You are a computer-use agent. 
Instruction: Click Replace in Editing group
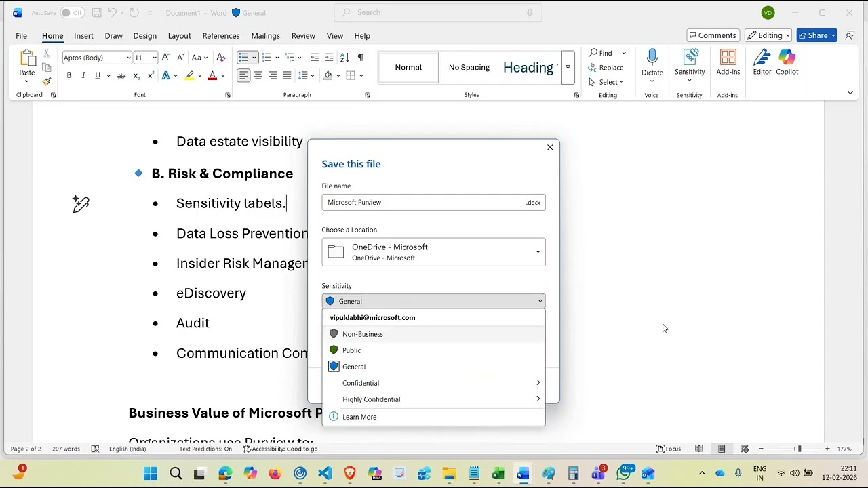[x=606, y=67]
